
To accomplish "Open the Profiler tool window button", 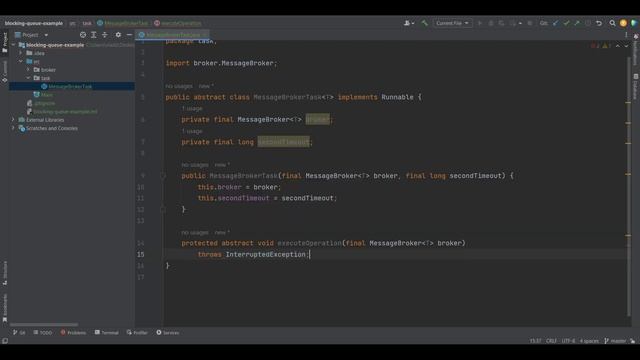I will pyautogui.click(x=137, y=333).
